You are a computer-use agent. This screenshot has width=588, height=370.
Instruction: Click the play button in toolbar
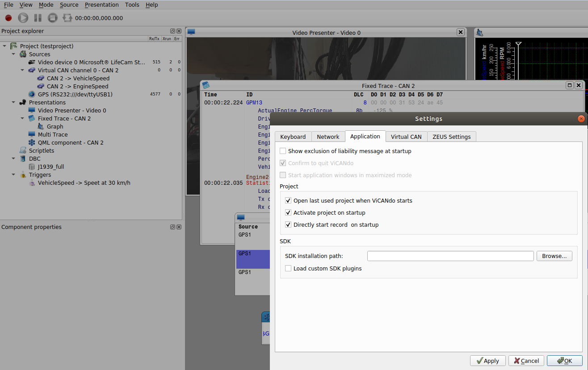click(x=23, y=18)
